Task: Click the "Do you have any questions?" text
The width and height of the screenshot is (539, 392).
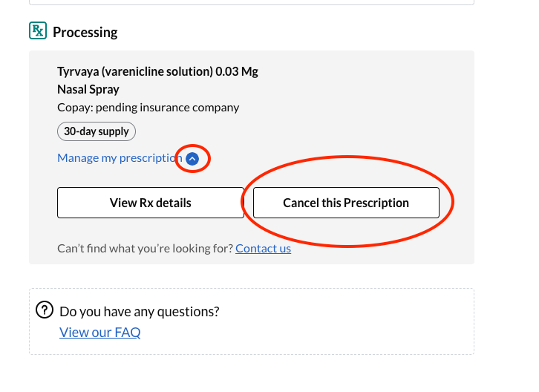Action: coord(140,312)
